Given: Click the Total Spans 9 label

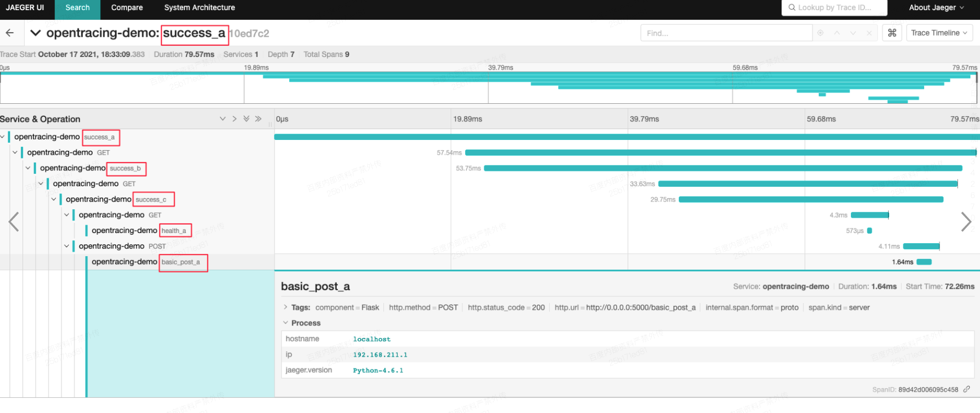Looking at the screenshot, I should tap(326, 54).
